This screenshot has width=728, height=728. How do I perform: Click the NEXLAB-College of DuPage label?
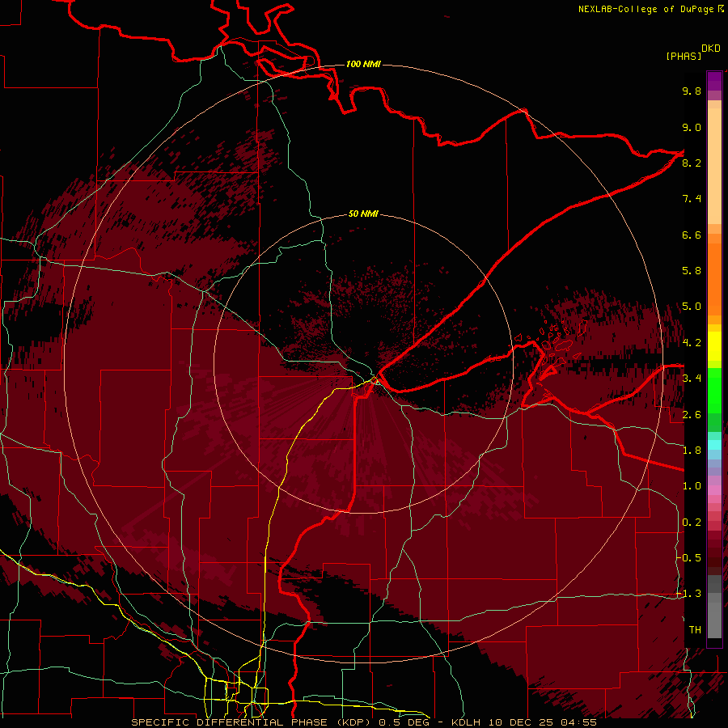click(647, 9)
